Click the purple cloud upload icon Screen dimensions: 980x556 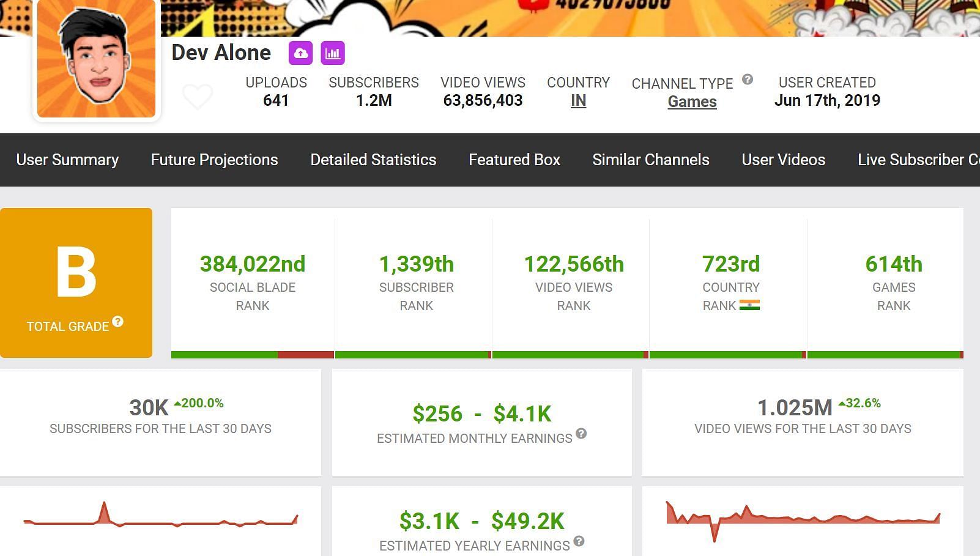point(300,53)
